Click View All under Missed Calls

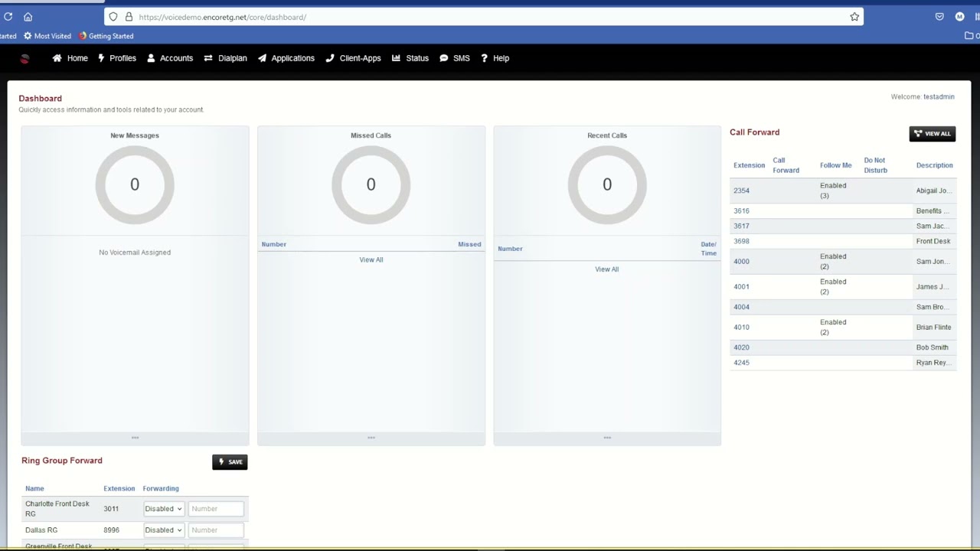tap(371, 260)
